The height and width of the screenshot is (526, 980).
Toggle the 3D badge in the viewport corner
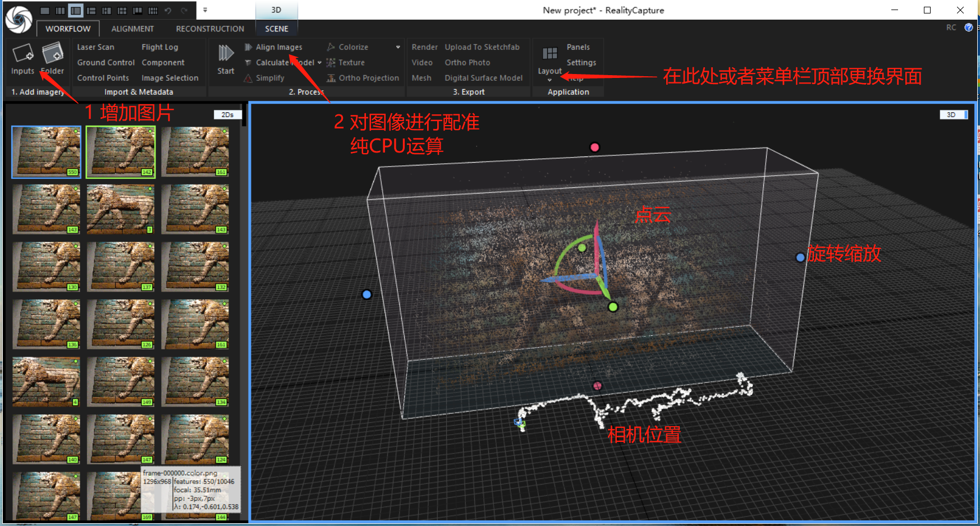pyautogui.click(x=954, y=114)
